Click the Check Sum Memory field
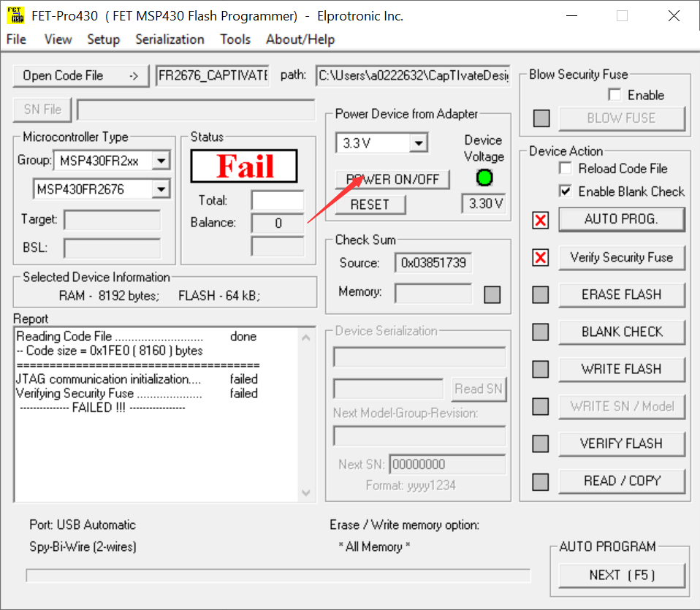The image size is (700, 610). [433, 293]
